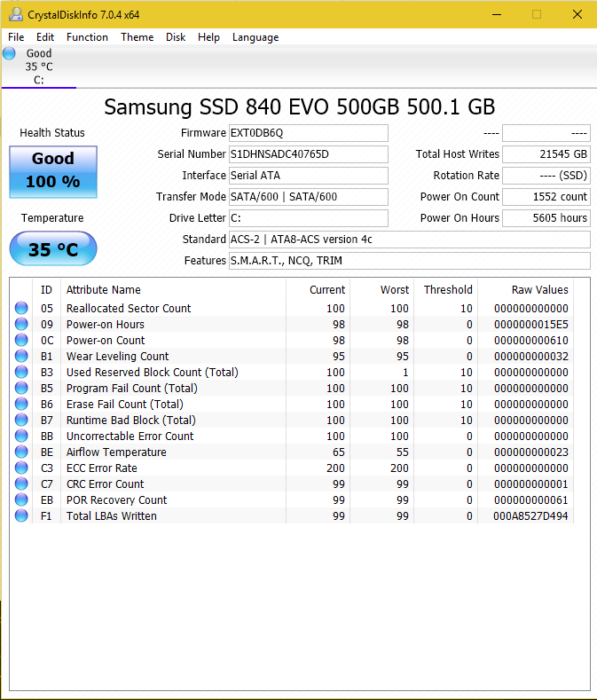Click status orb for Program Fail Count
This screenshot has width=597, height=700.
21,388
